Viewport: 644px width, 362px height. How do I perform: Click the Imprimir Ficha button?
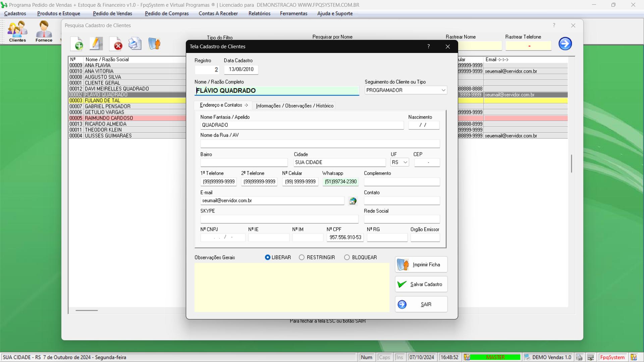[x=421, y=265]
